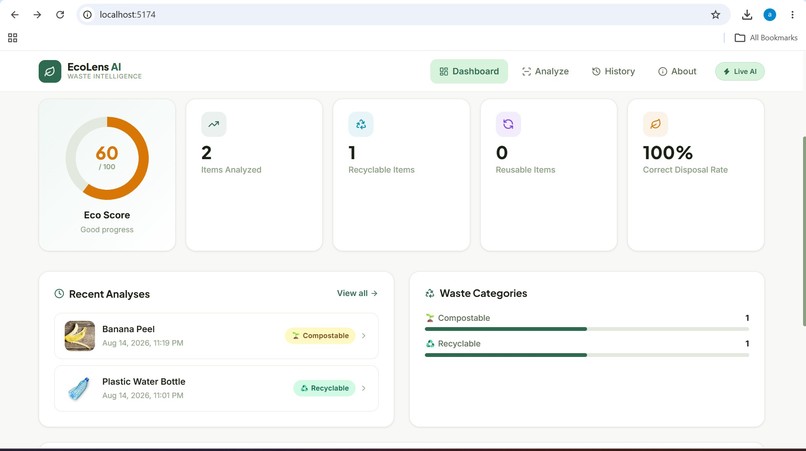Click the About info icon
Viewport: 806px width, 451px height.
coord(663,71)
